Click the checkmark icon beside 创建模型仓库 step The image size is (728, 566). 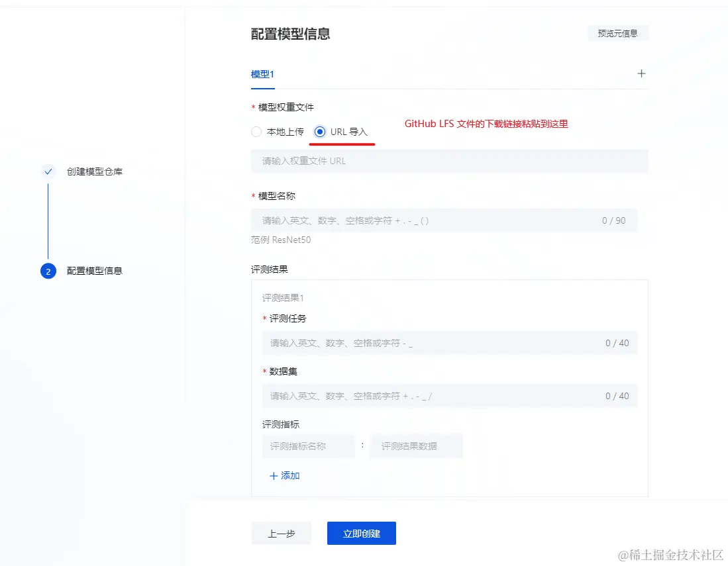click(48, 171)
